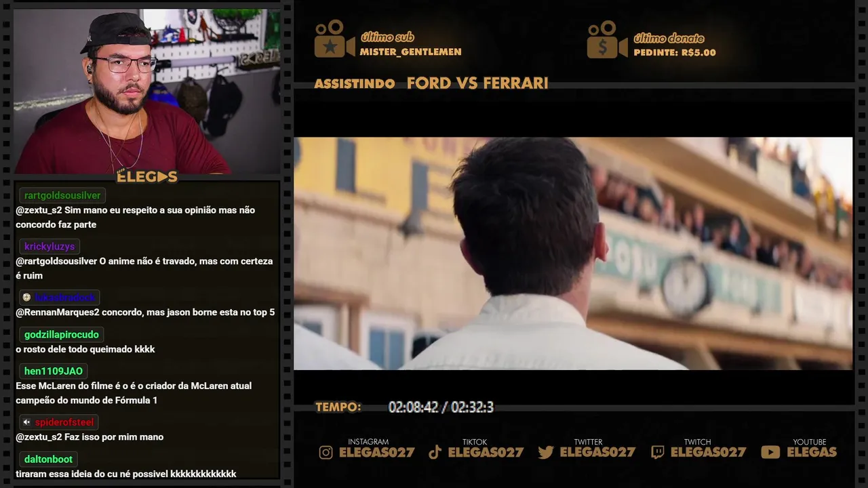Select the ELEGAS027 Twitch handle
Viewport: 868px width, 488px height.
[708, 452]
